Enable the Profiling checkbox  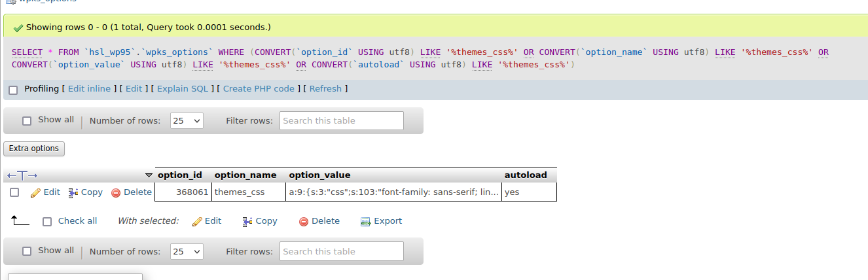click(x=13, y=90)
